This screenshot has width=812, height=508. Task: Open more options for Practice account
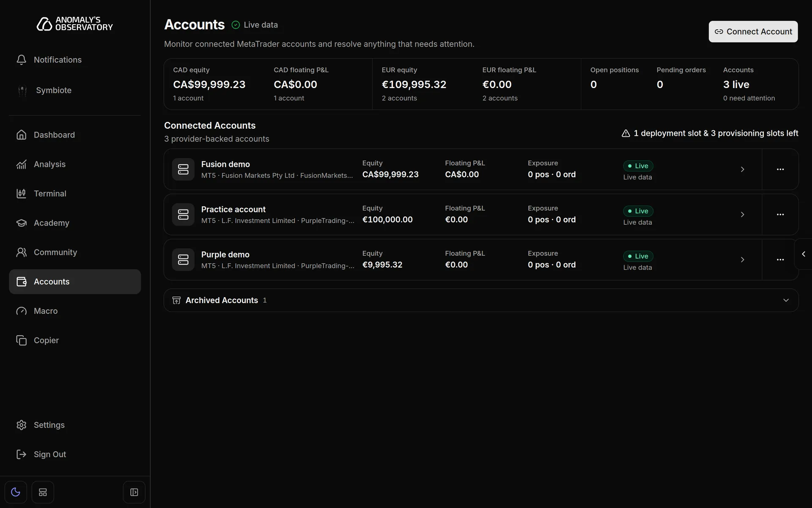click(780, 215)
